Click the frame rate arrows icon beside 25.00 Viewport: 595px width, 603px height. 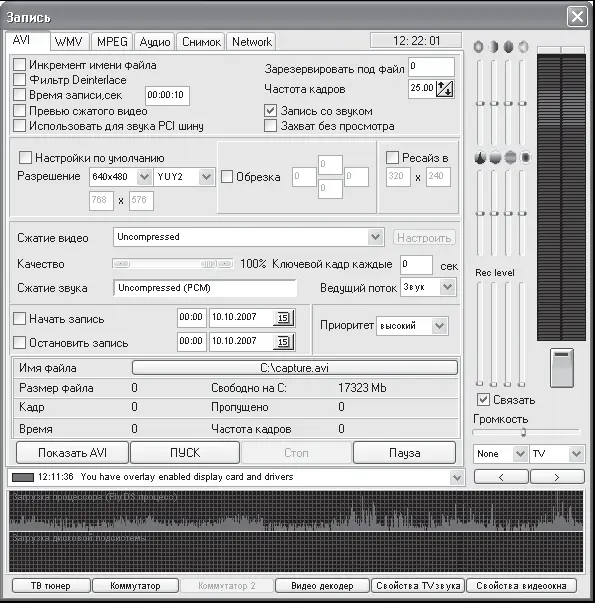click(445, 89)
